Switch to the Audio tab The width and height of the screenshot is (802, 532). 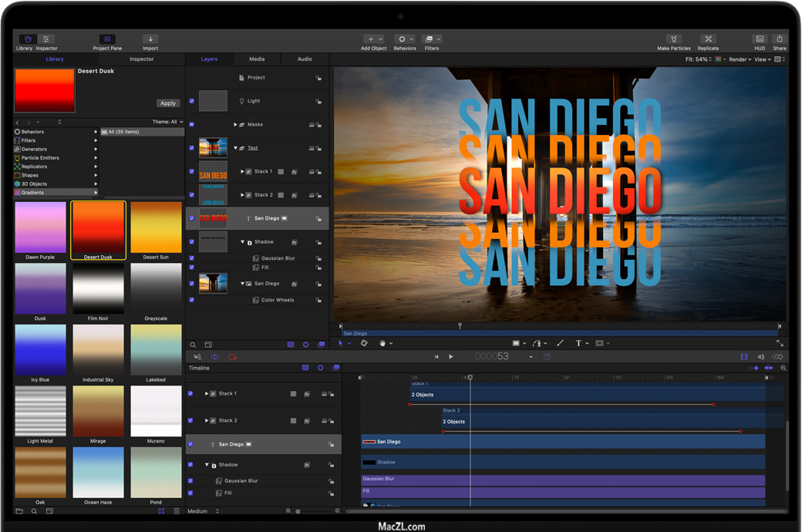(x=305, y=59)
